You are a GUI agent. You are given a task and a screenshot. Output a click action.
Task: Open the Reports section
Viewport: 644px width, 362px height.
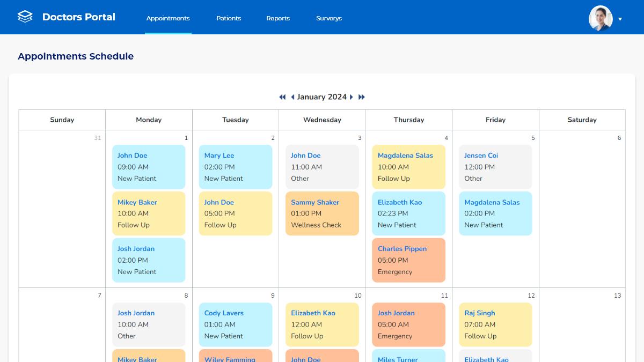[278, 18]
